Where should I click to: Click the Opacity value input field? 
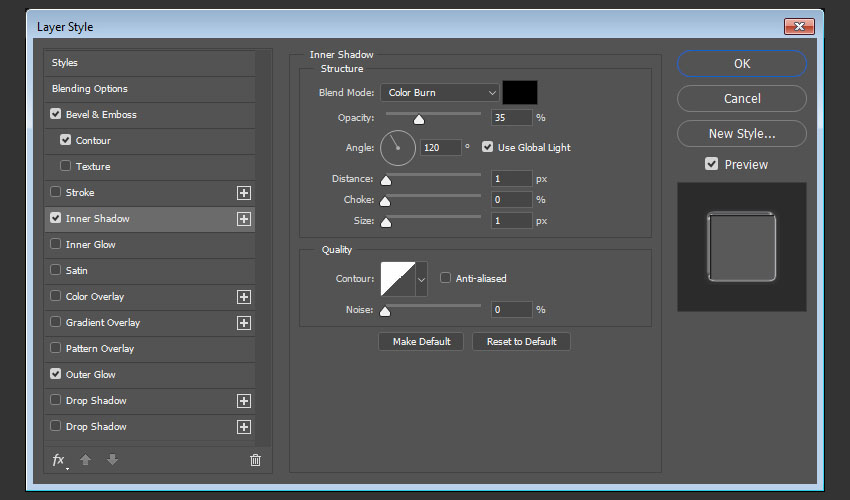511,118
